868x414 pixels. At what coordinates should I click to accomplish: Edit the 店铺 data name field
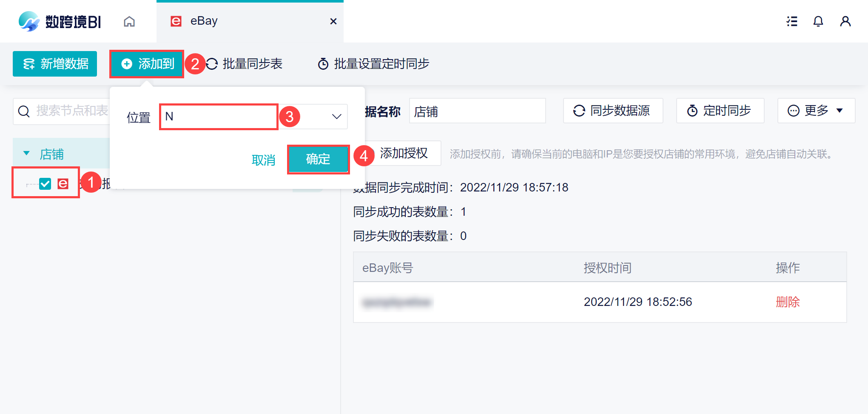point(477,111)
